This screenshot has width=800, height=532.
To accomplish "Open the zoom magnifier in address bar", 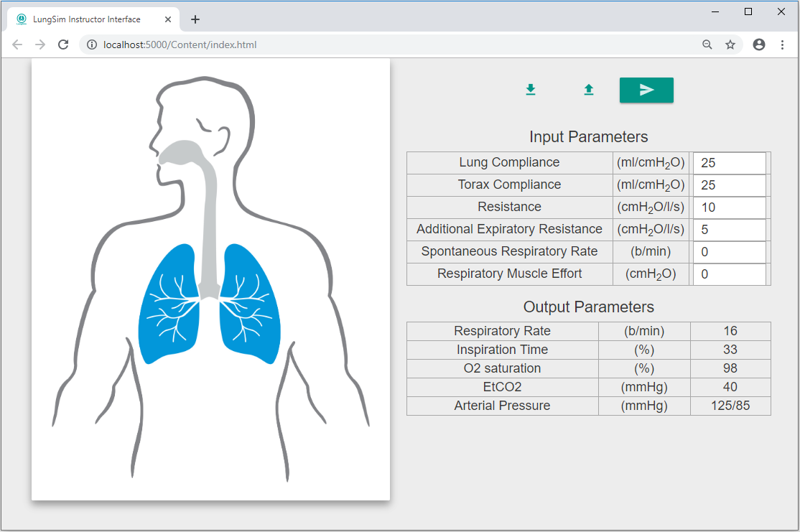I will pos(707,45).
